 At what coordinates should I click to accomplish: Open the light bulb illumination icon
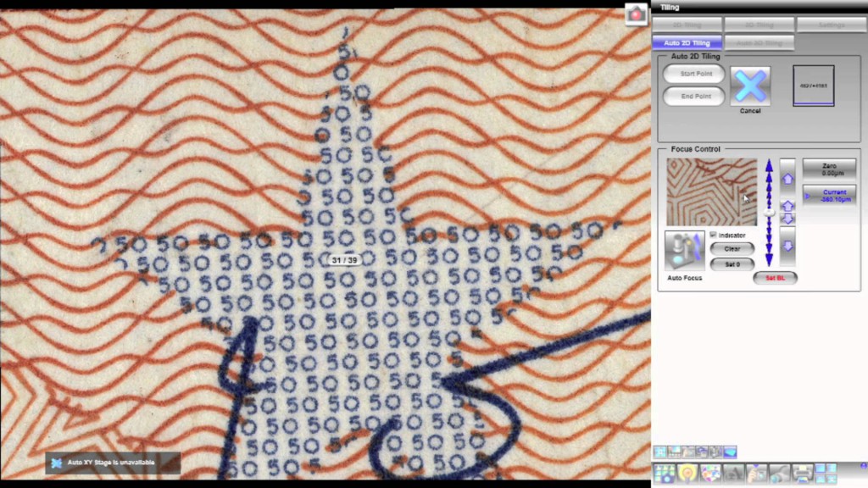coord(687,474)
